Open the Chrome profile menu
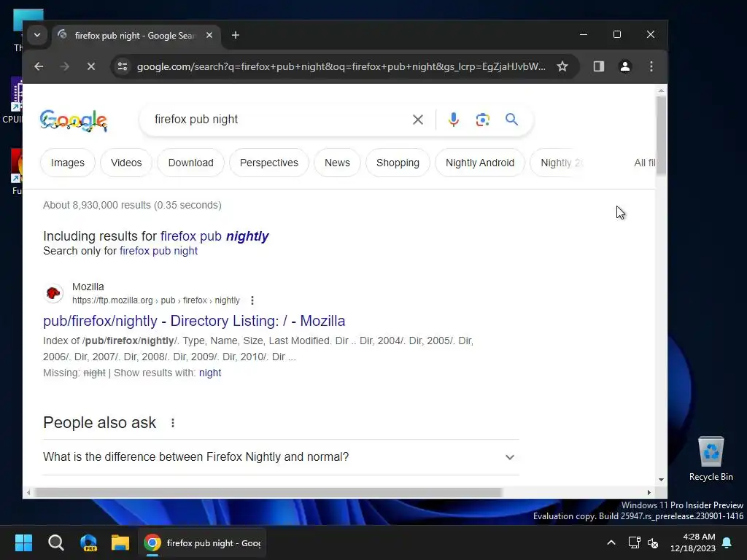The height and width of the screenshot is (560, 747). 625,66
